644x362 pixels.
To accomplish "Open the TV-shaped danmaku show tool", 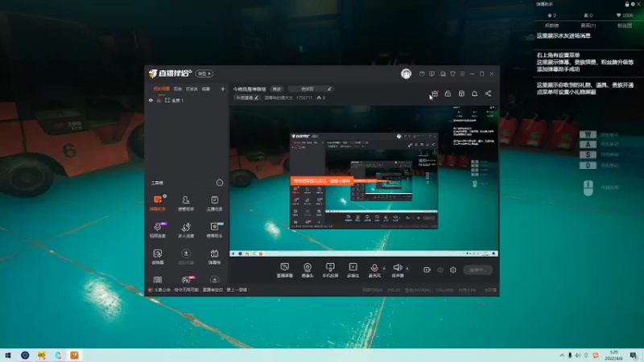I will [x=214, y=257].
